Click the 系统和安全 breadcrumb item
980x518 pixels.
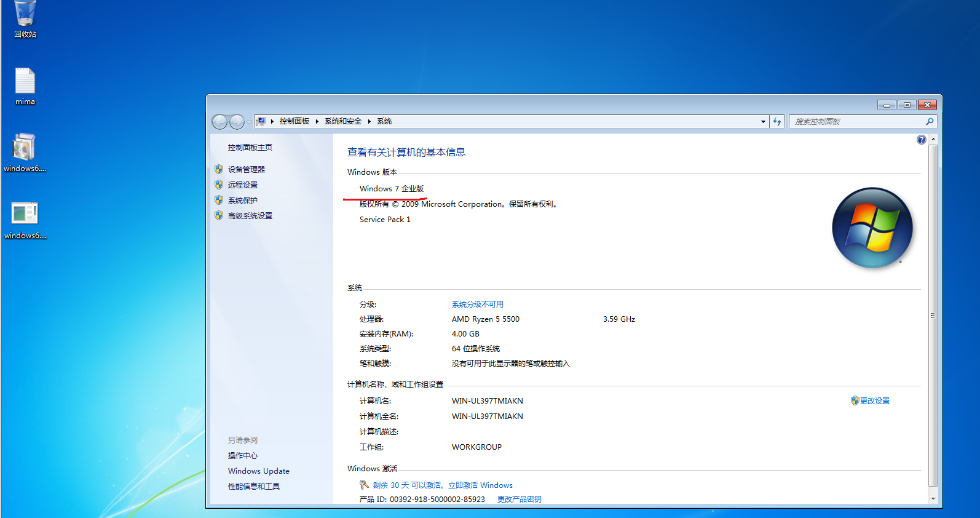[x=342, y=122]
